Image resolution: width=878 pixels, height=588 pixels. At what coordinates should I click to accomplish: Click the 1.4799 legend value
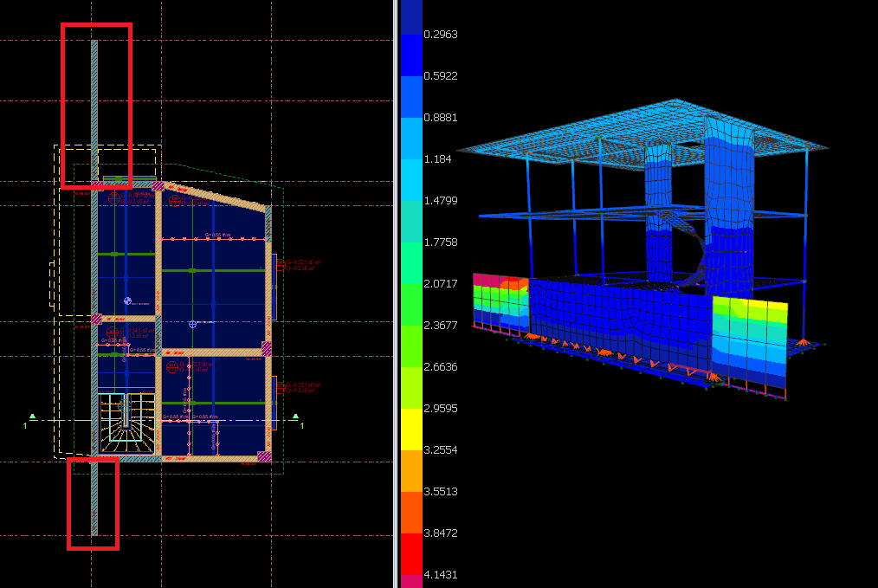point(440,201)
